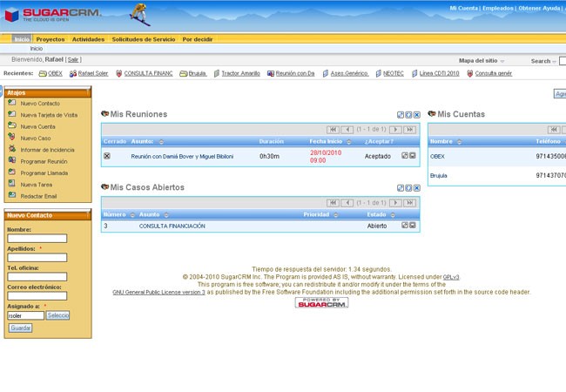
Task: Refresh the Mis Reuniones dashlet
Action: [x=408, y=115]
